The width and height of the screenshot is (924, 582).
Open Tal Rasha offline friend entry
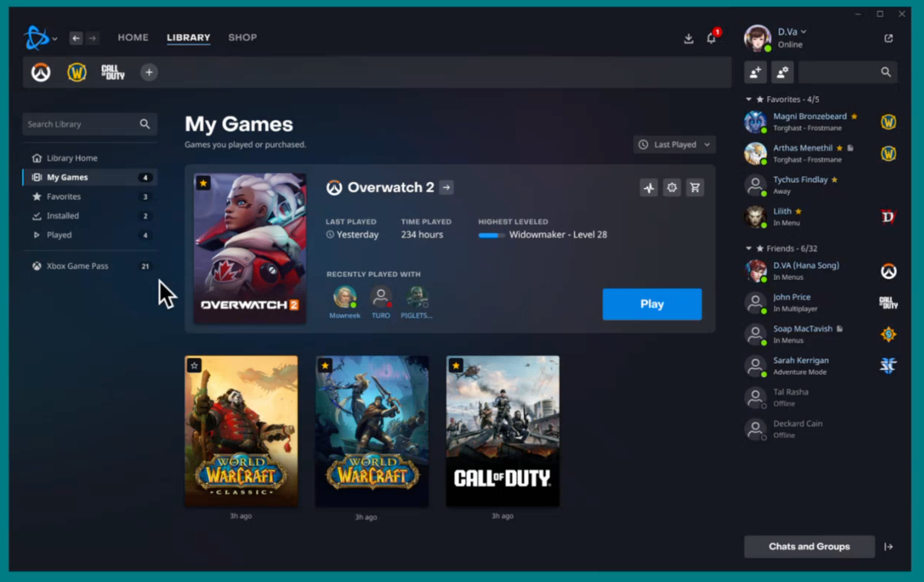[820, 398]
